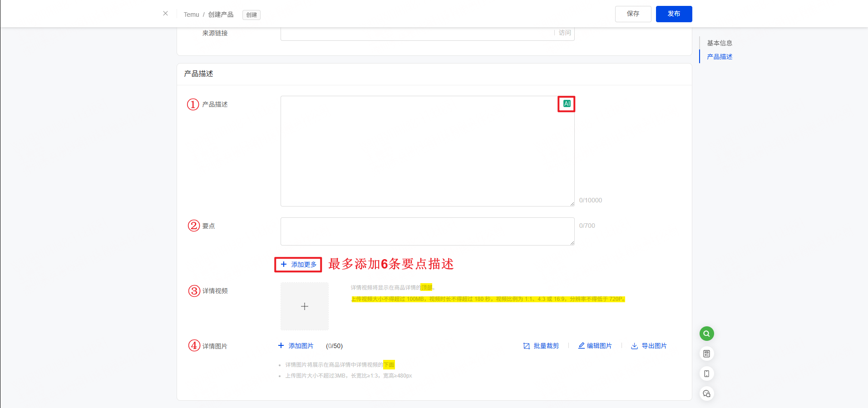Click the 访问 link beside source URL
This screenshot has width=868, height=408.
click(x=565, y=33)
